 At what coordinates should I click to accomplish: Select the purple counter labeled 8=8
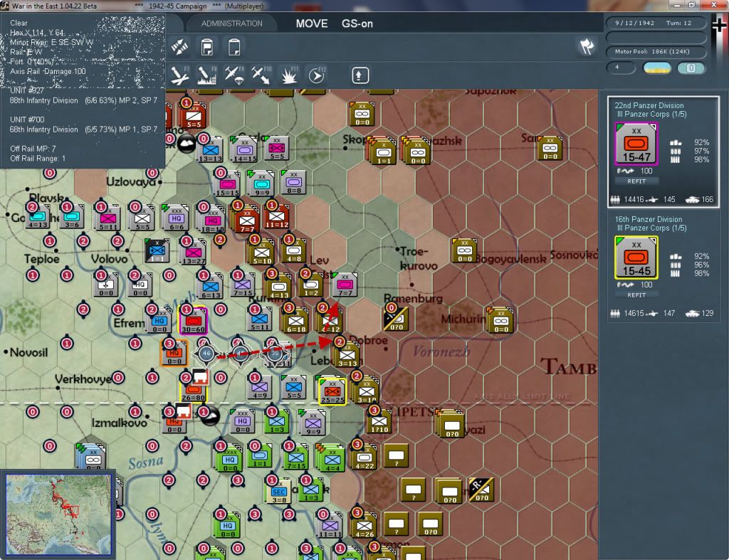pyautogui.click(x=293, y=182)
